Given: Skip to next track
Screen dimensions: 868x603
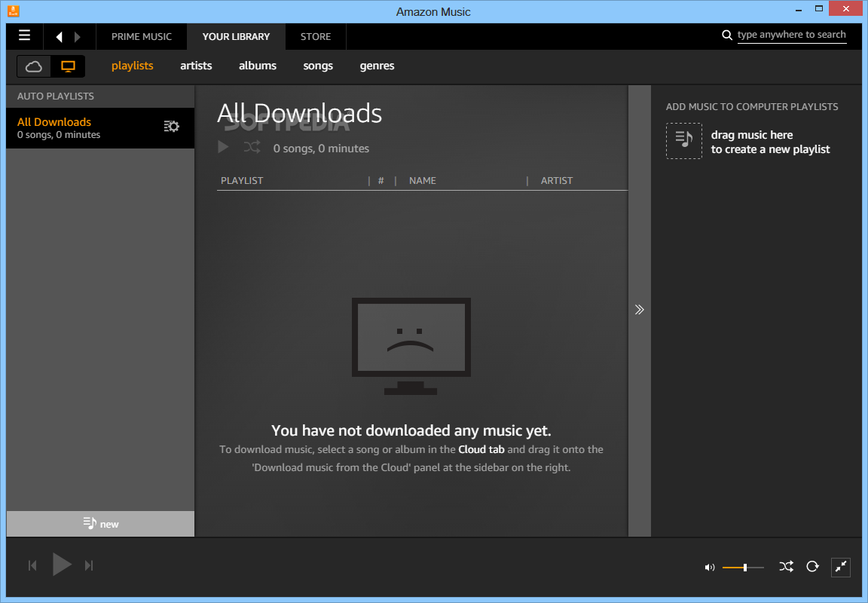Looking at the screenshot, I should (x=89, y=565).
